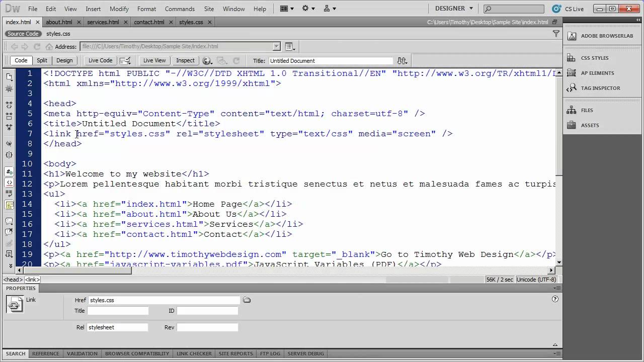Switch to Design view
The height and width of the screenshot is (362, 644).
click(x=64, y=60)
